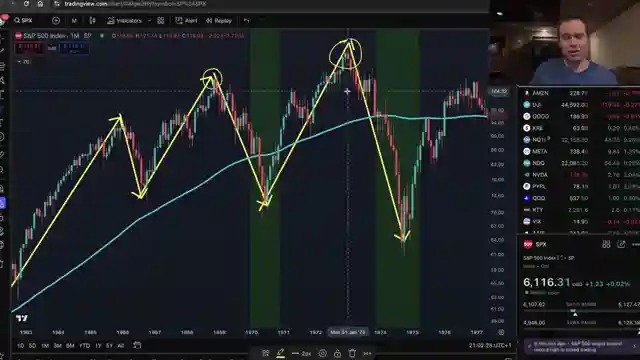This screenshot has height=360, width=640.
Task: Set range to 6M
Action: point(70,346)
